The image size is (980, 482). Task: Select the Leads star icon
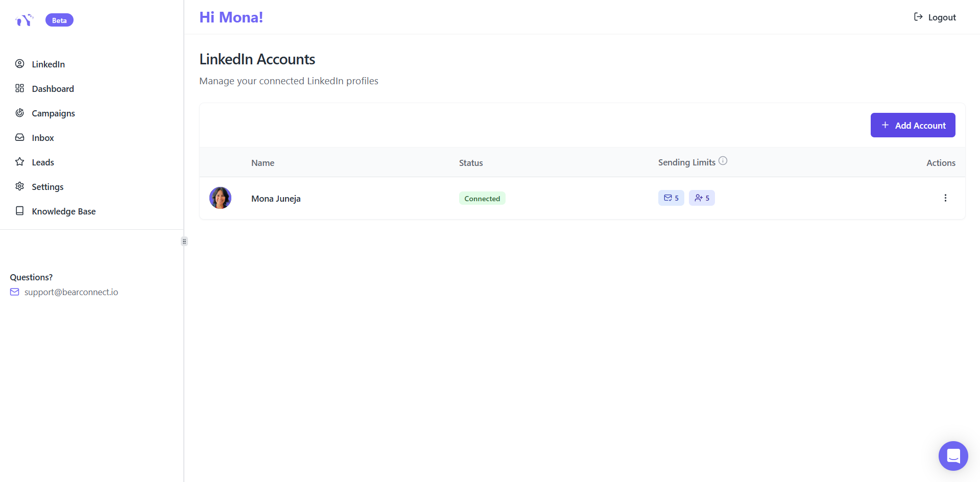tap(19, 161)
